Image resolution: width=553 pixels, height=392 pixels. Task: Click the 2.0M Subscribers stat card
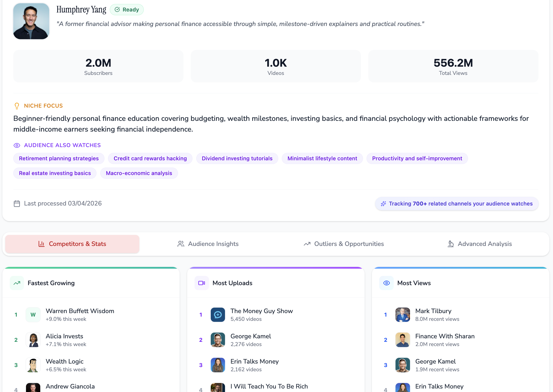coord(98,66)
